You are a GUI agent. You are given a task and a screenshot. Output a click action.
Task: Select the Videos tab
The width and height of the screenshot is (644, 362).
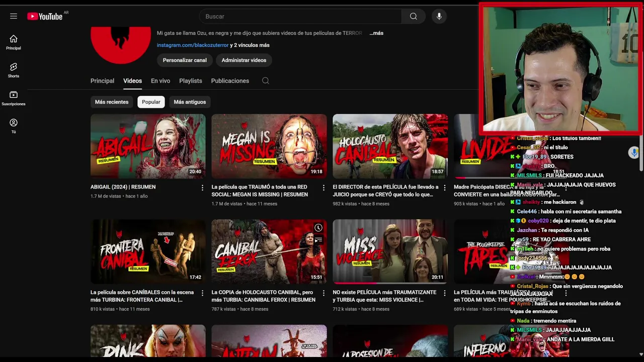click(x=132, y=81)
